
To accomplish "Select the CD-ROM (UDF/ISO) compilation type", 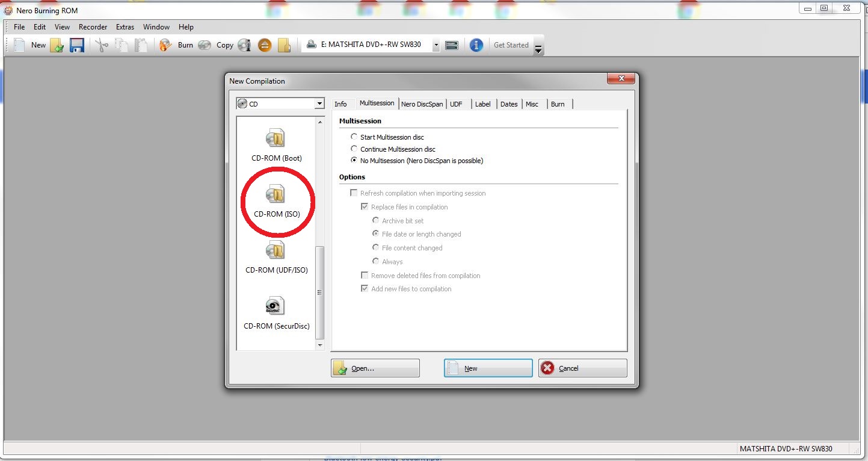I will pos(276,257).
